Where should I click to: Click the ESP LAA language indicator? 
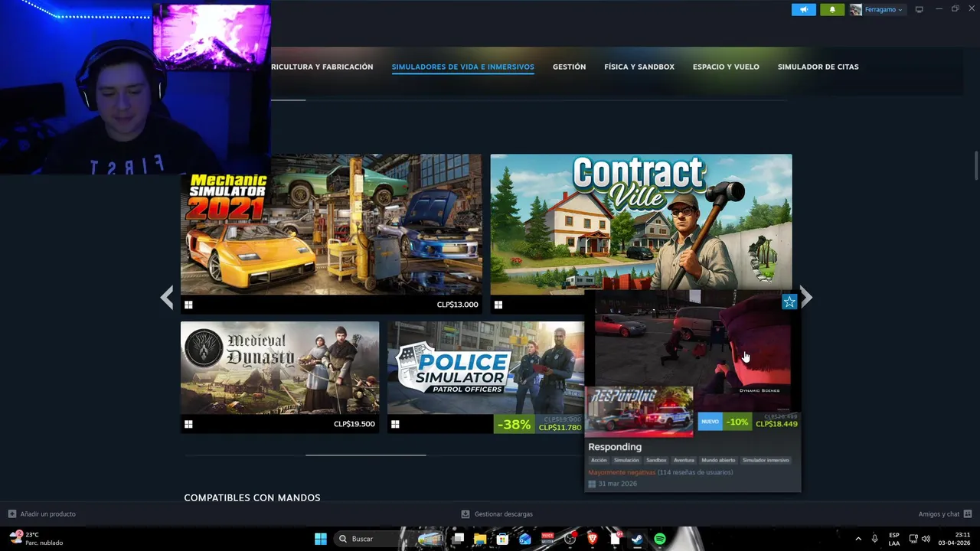click(x=894, y=539)
